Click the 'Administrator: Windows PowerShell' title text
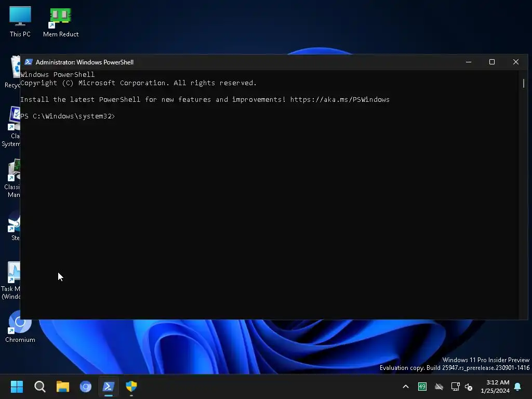The width and height of the screenshot is (532, 399). (x=85, y=62)
